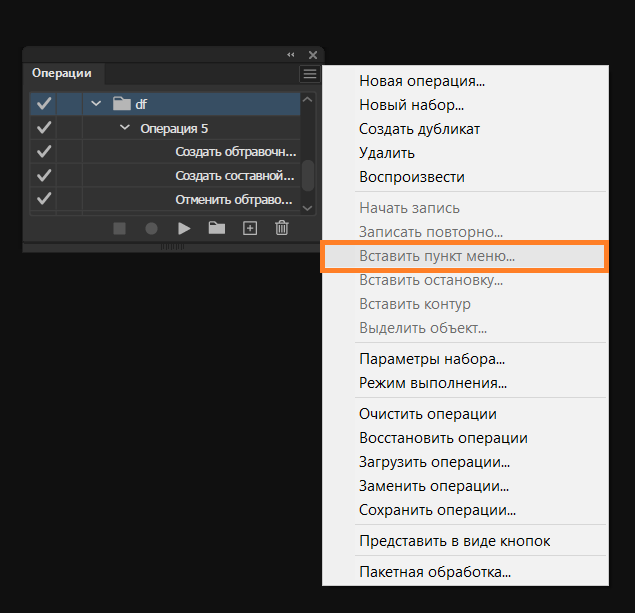
Task: Collapse the df set chevron
Action: [96, 103]
